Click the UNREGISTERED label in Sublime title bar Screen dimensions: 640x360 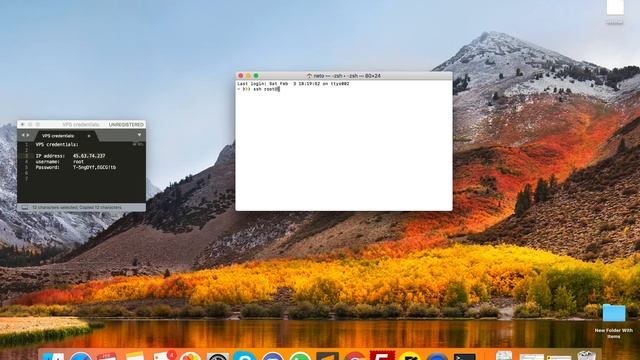click(126, 124)
